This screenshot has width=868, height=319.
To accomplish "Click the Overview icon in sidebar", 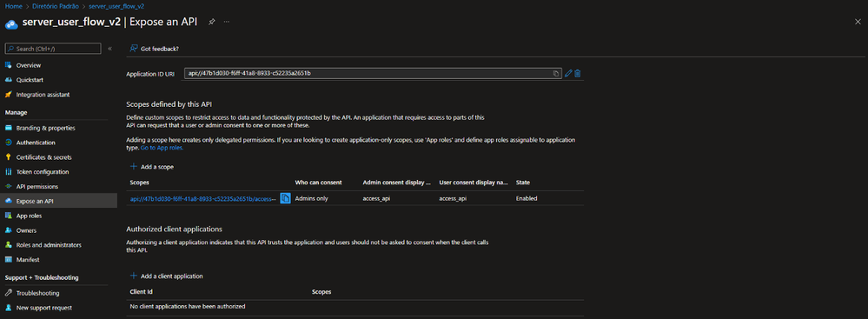I will [x=9, y=65].
